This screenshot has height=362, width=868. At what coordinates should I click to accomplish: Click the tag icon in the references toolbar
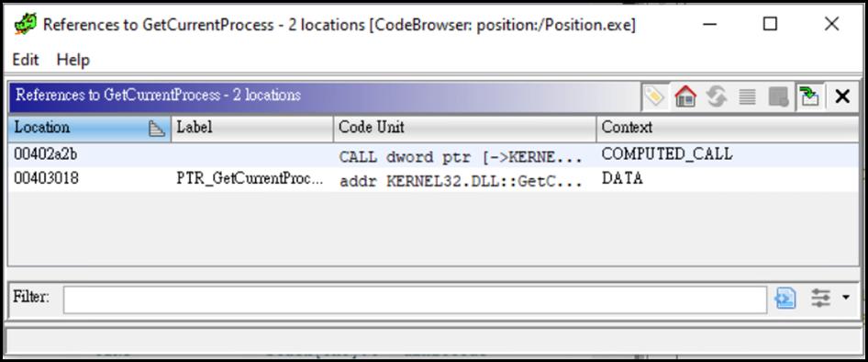click(654, 97)
